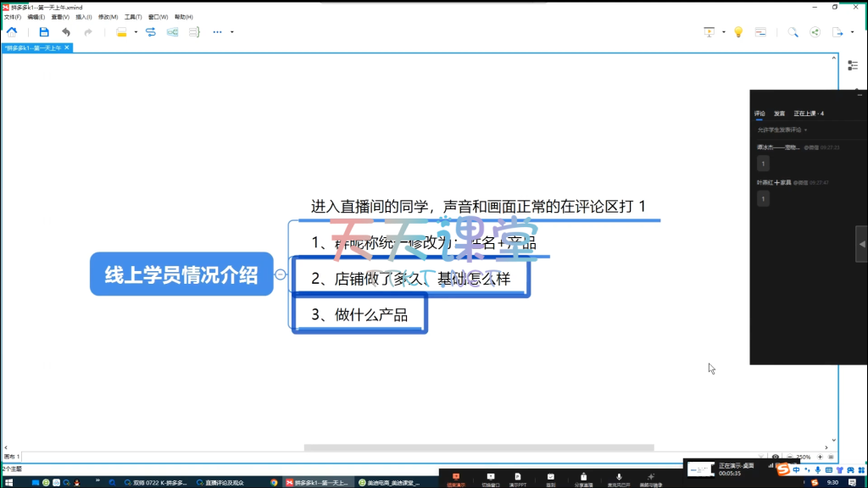The image size is (868, 488).
Task: Open the presentation mode dropdown arrow
Action: [723, 32]
